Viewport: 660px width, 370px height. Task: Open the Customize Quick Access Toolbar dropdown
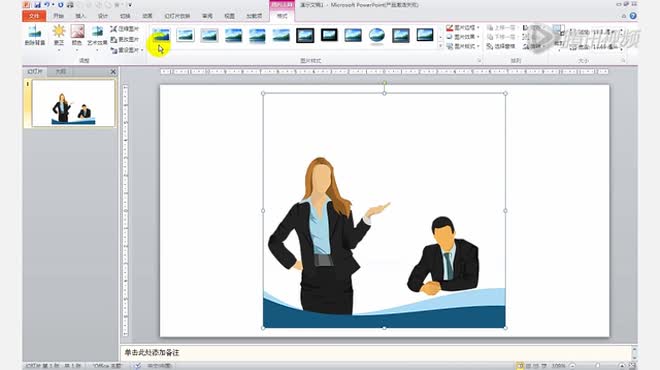130,5
